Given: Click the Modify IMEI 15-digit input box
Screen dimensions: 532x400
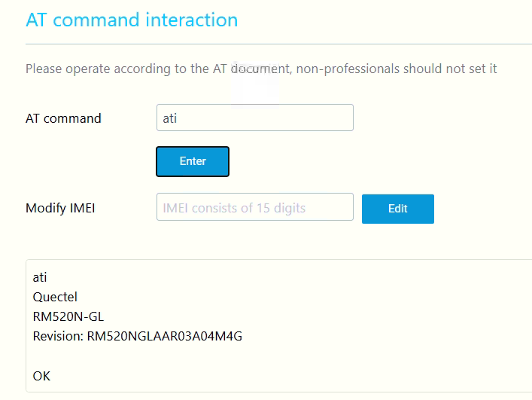Looking at the screenshot, I should [254, 207].
